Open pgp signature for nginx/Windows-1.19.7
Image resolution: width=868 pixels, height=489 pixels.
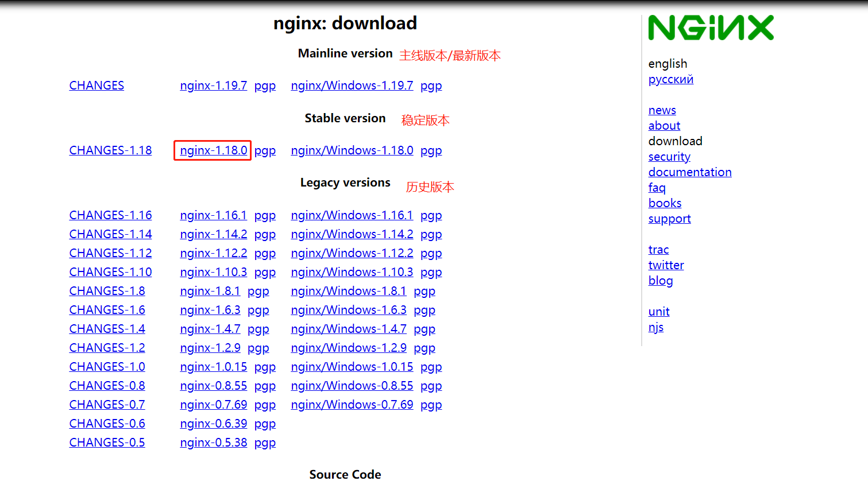click(431, 86)
